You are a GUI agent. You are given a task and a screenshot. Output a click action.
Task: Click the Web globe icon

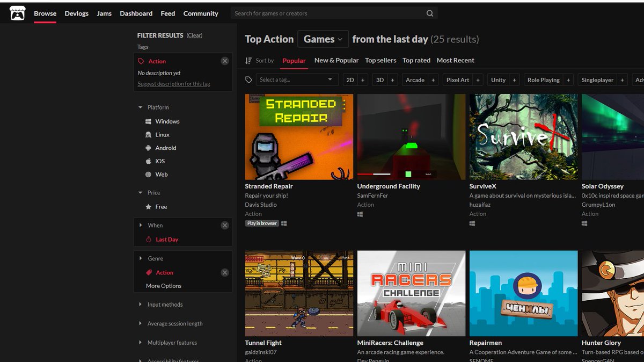click(149, 175)
